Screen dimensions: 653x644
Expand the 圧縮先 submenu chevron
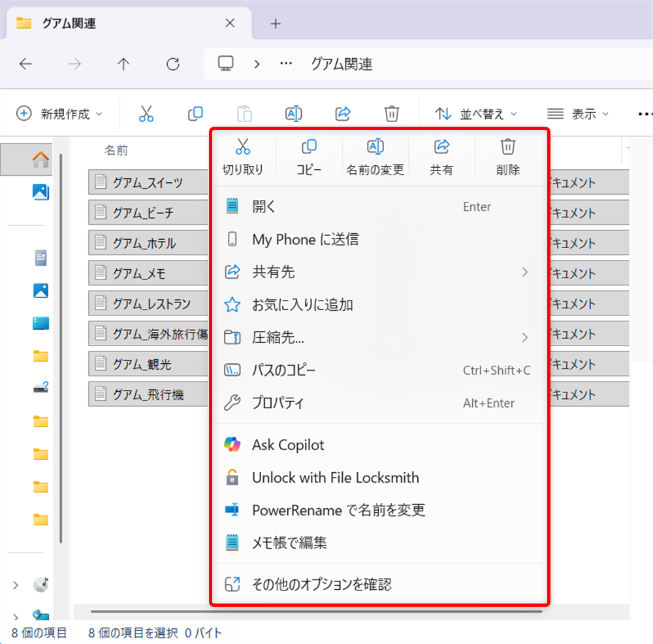click(526, 338)
